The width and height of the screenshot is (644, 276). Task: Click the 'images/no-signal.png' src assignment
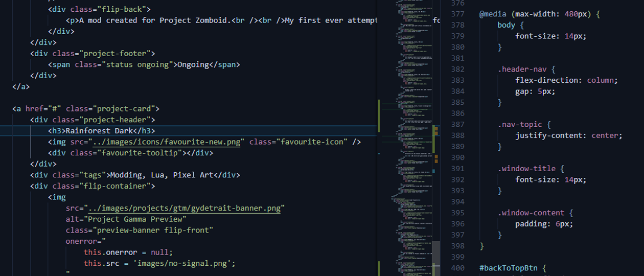pyautogui.click(x=159, y=263)
